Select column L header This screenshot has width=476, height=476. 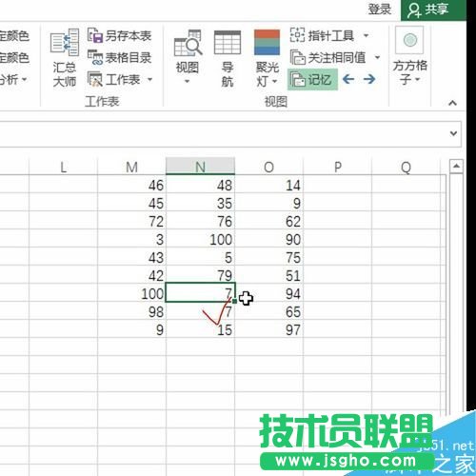click(63, 167)
